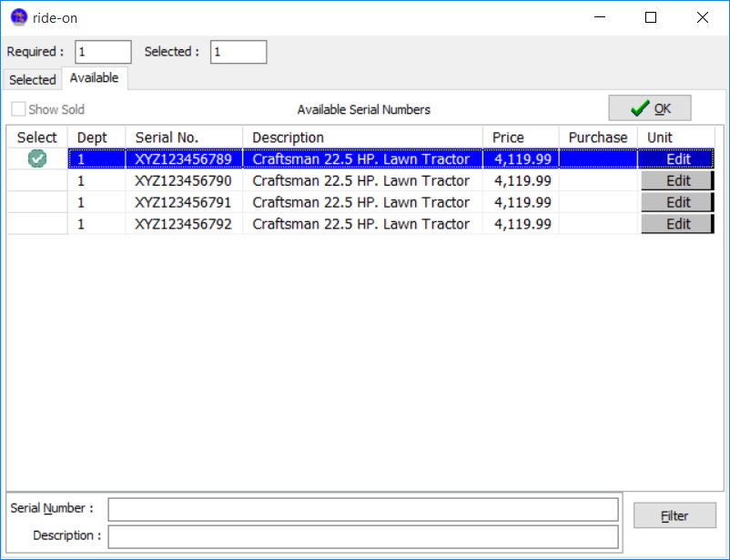Click Select cell for row XYZ123456791
Image resolution: width=730 pixels, height=560 pixels.
tap(37, 202)
